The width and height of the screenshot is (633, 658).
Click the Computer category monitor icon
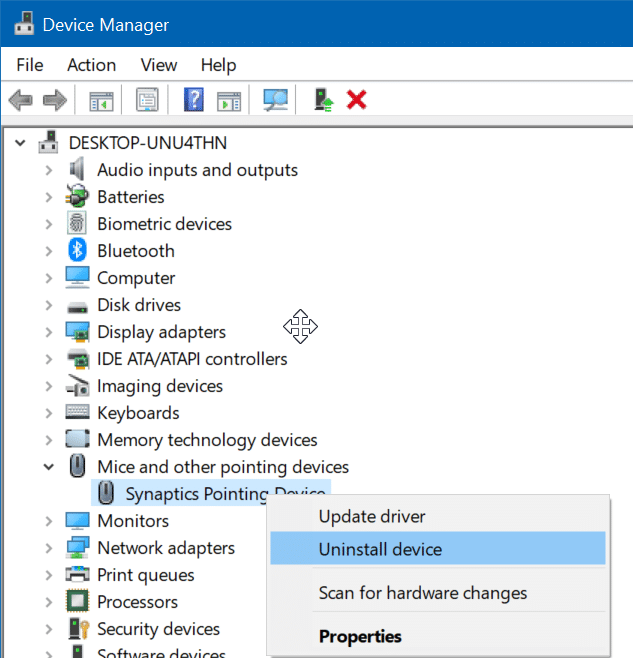click(77, 277)
